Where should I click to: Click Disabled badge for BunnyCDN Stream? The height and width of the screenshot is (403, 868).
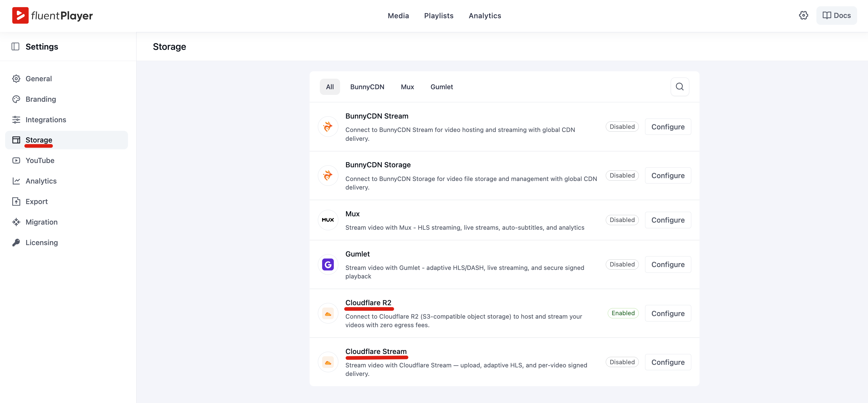(622, 127)
